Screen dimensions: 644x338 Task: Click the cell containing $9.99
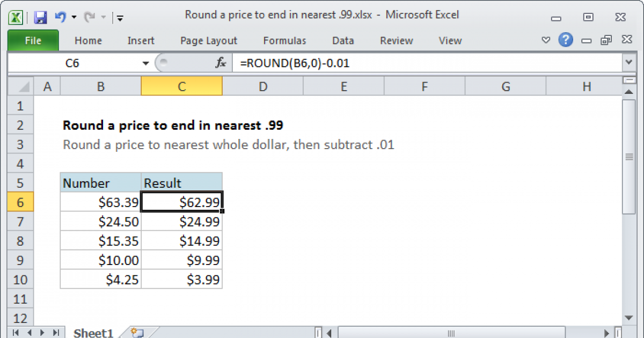182,260
